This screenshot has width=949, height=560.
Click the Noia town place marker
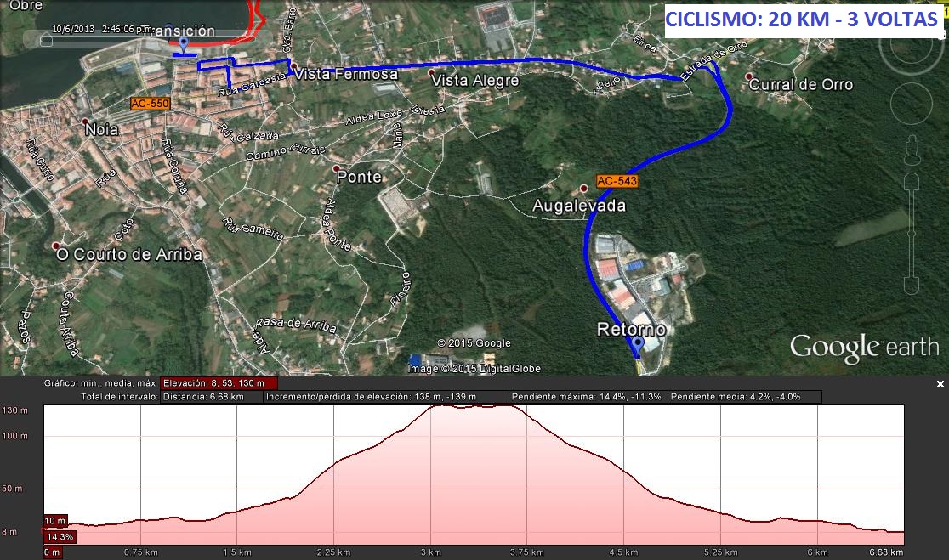coord(87,123)
